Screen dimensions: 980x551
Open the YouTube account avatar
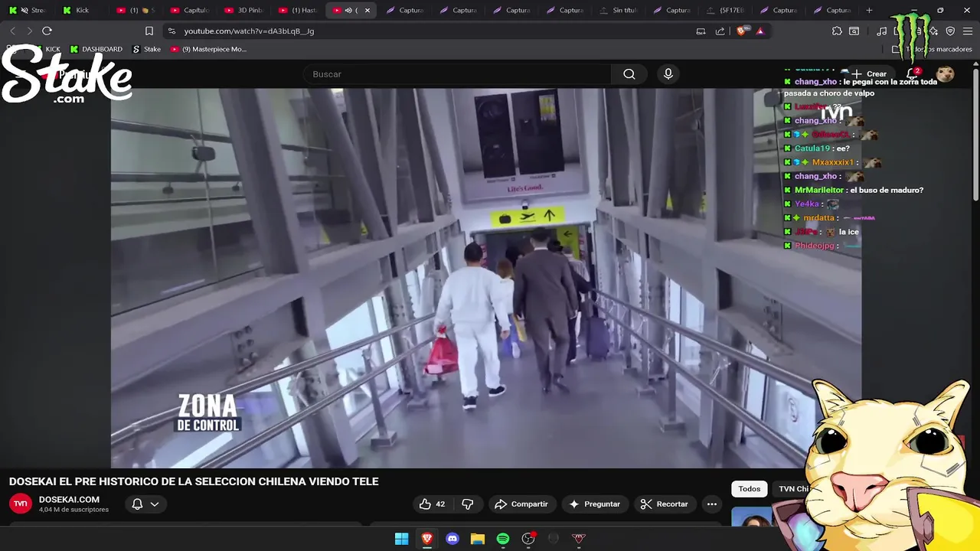[946, 74]
